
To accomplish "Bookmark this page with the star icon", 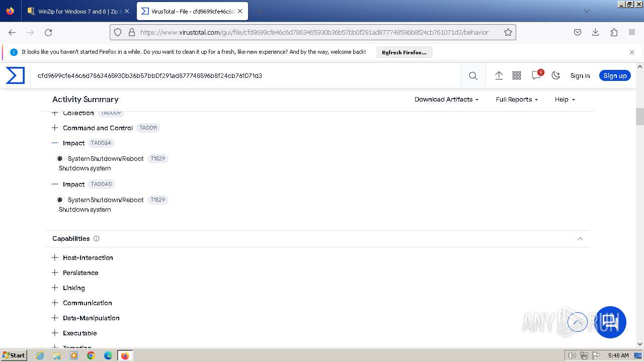I will click(508, 32).
